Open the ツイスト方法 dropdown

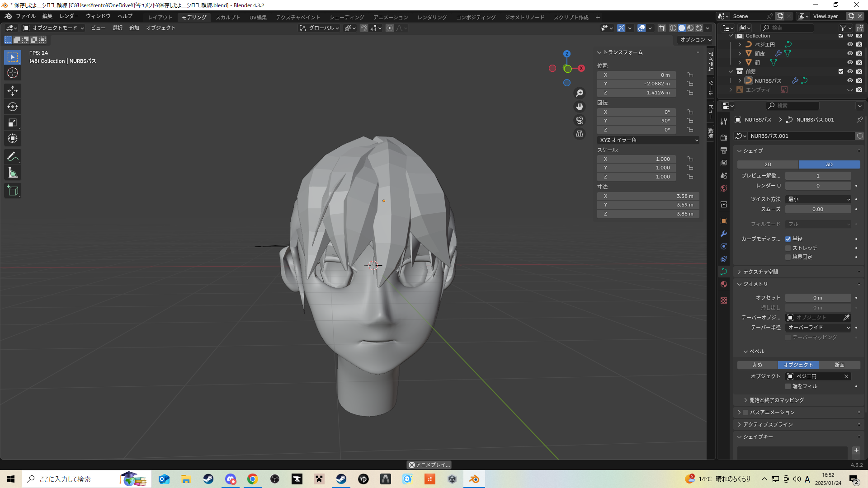pos(818,199)
